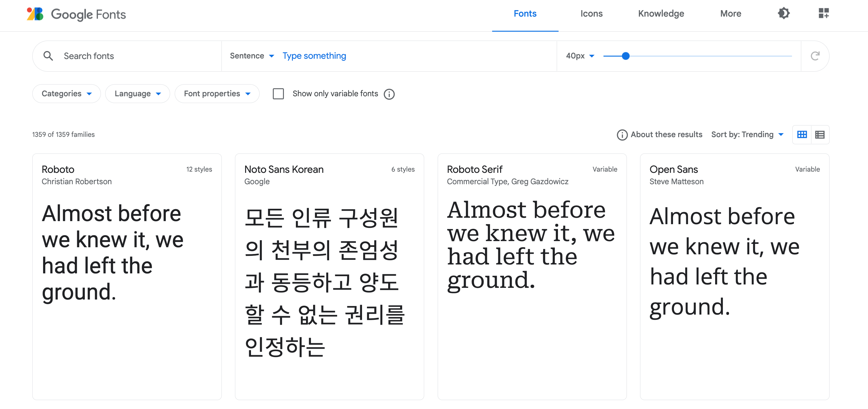Image resolution: width=868 pixels, height=409 pixels.
Task: Click Commercial Type, Greg Gazdowicz designer text
Action: (x=508, y=182)
